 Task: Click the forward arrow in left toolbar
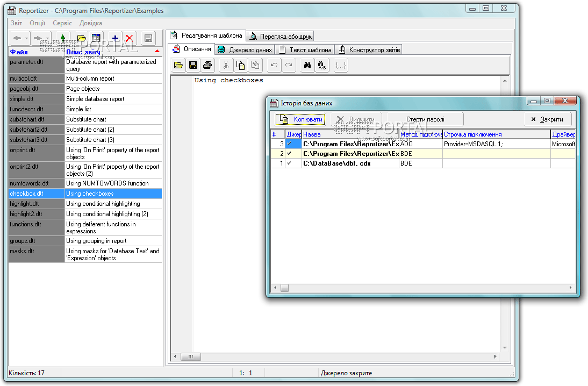[38, 38]
